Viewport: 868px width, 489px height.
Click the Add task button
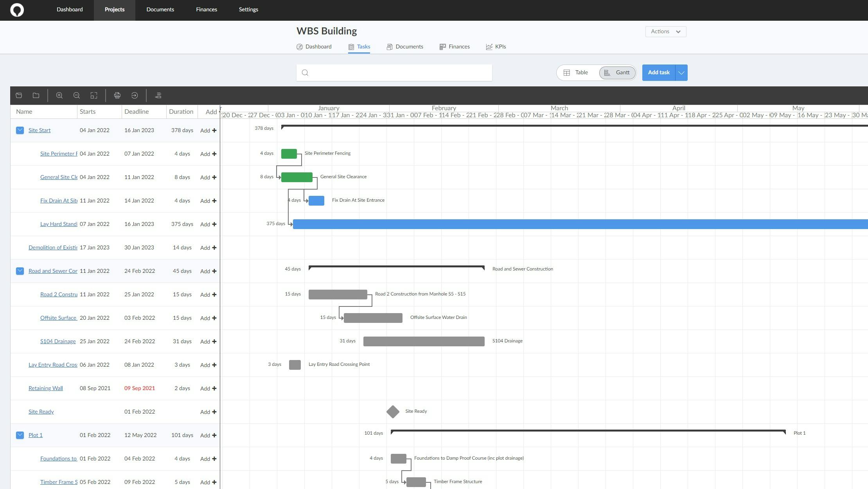coord(659,73)
